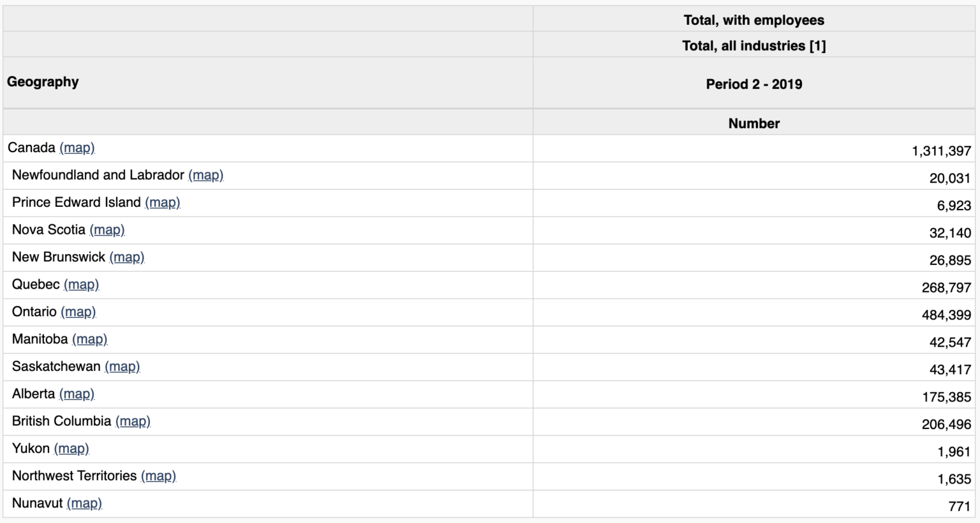Open the Yukon map link

point(71,449)
